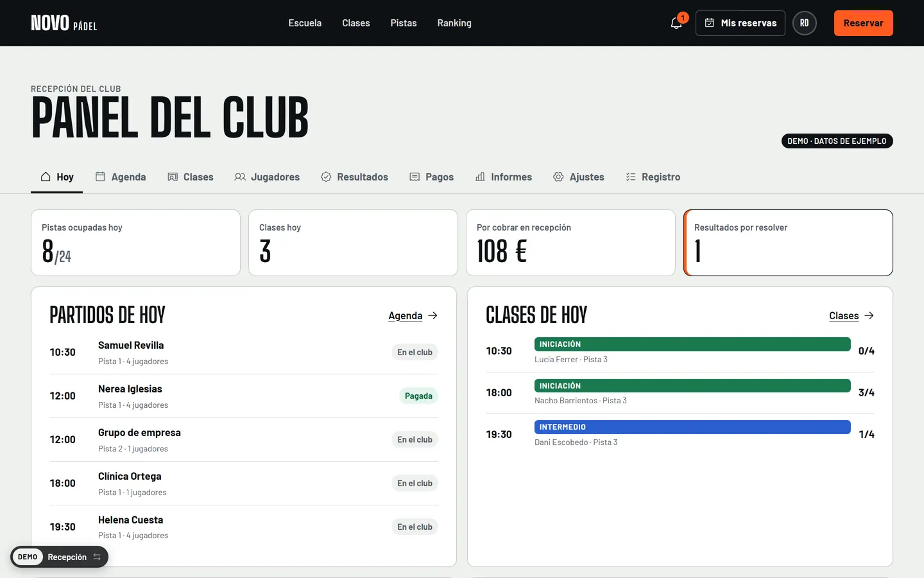Open the Clases hoy card
924x578 pixels.
pos(353,243)
